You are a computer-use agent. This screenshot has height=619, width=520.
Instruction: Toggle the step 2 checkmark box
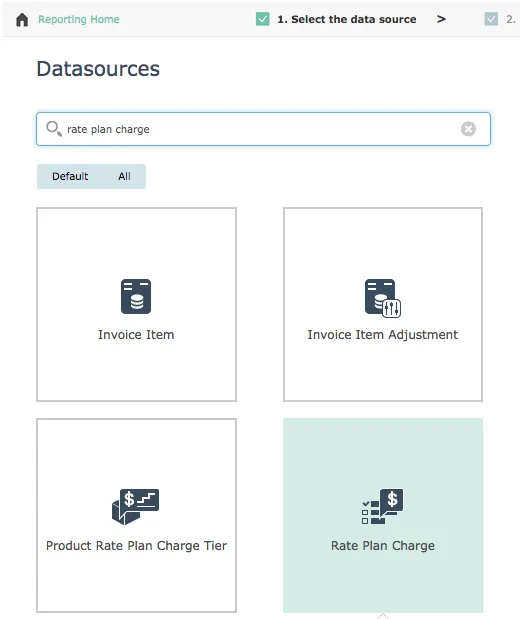491,19
